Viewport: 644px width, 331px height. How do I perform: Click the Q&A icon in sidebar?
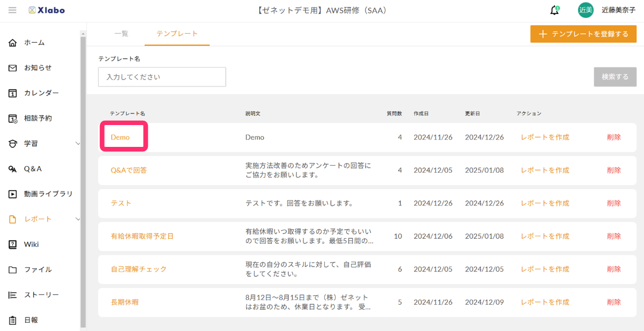click(13, 169)
